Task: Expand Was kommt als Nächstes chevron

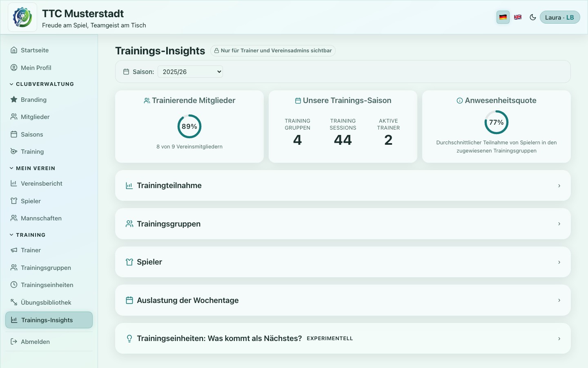Action: 559,339
